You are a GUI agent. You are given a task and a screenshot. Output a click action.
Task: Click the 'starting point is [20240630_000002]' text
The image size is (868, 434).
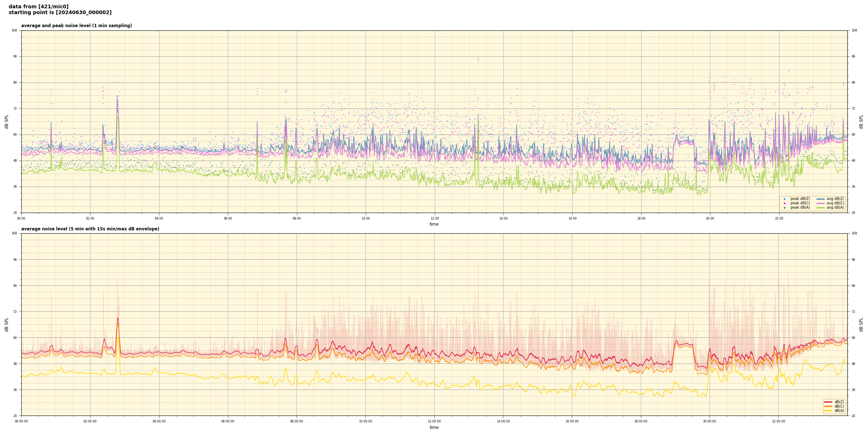click(x=60, y=13)
